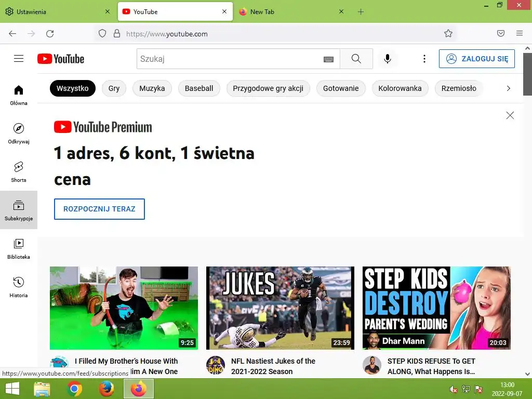This screenshot has width=532, height=399.
Task: Show site security padlock info
Action: [x=117, y=34]
